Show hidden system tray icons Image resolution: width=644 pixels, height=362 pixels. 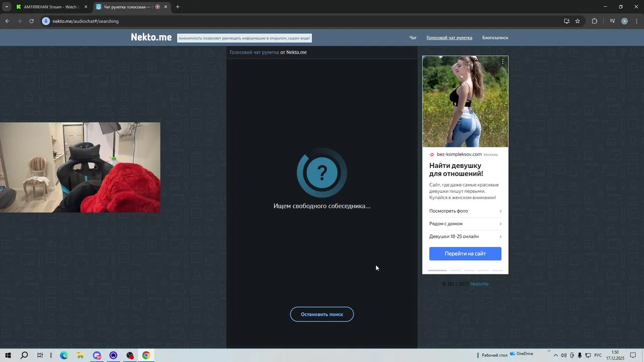coord(556,355)
